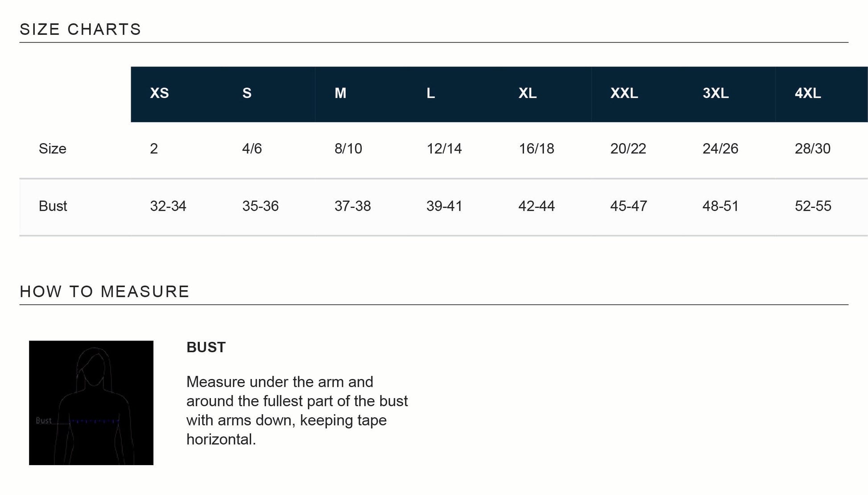Select the 39-41 bust measurement cell
The height and width of the screenshot is (495, 868).
click(444, 206)
